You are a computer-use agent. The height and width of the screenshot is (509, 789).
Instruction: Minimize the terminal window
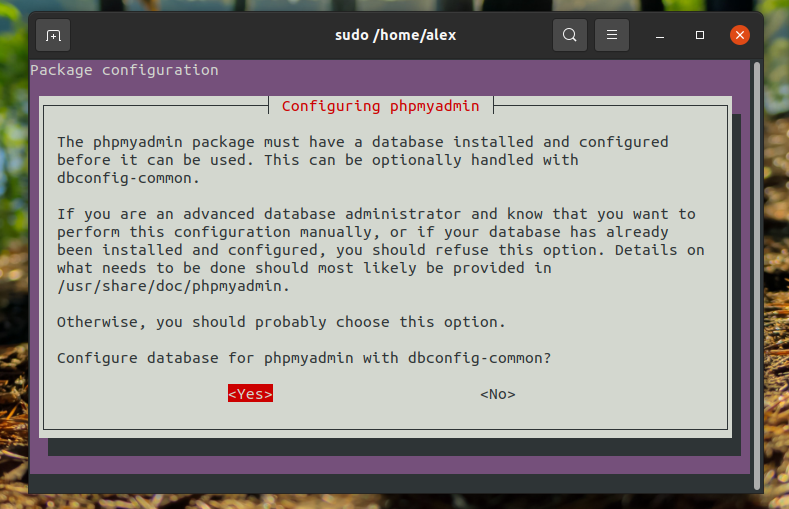660,35
